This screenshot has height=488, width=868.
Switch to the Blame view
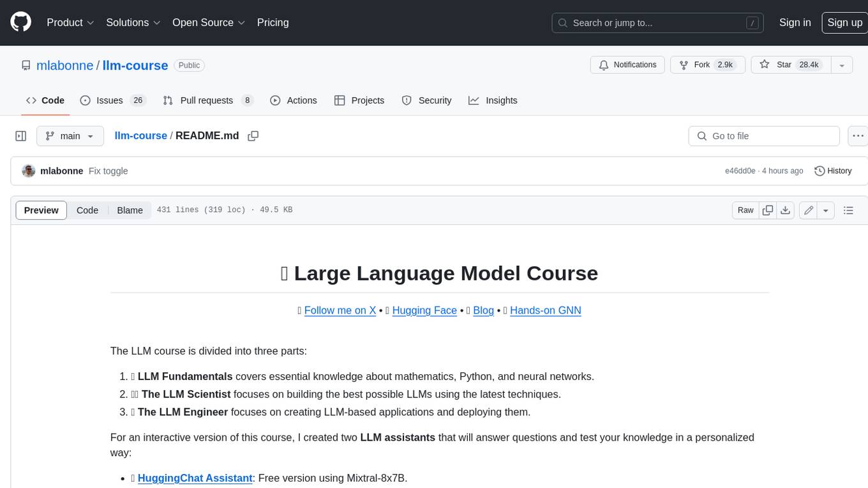click(x=130, y=210)
